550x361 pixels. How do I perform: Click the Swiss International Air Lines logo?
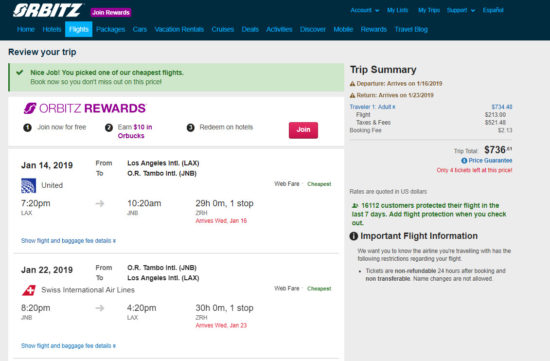[28, 290]
